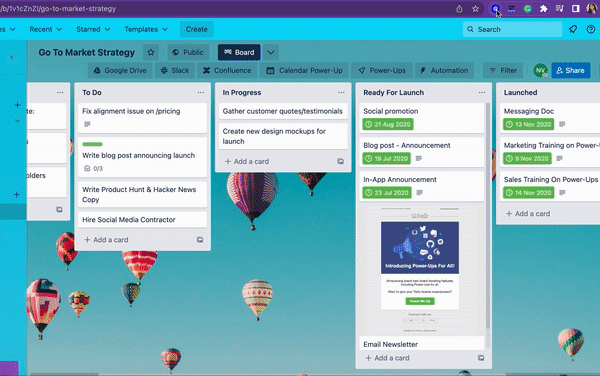The height and width of the screenshot is (376, 600).
Task: Toggle the Public visibility setting
Action: click(188, 52)
